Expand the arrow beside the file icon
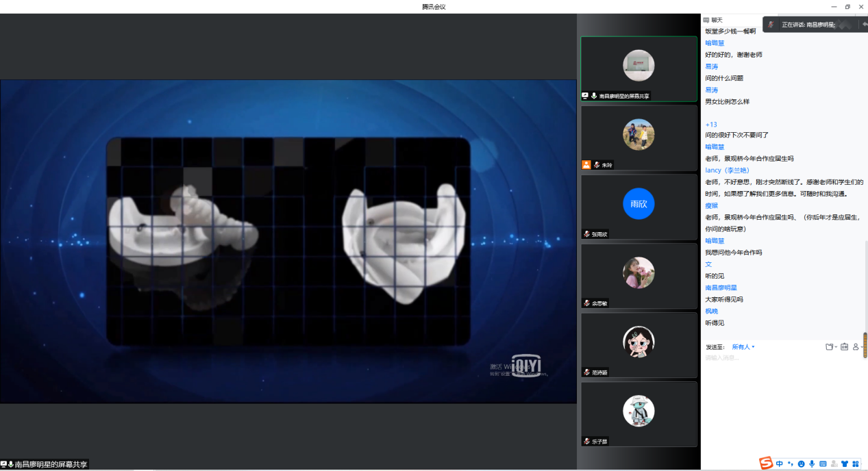868x471 pixels. tap(836, 347)
